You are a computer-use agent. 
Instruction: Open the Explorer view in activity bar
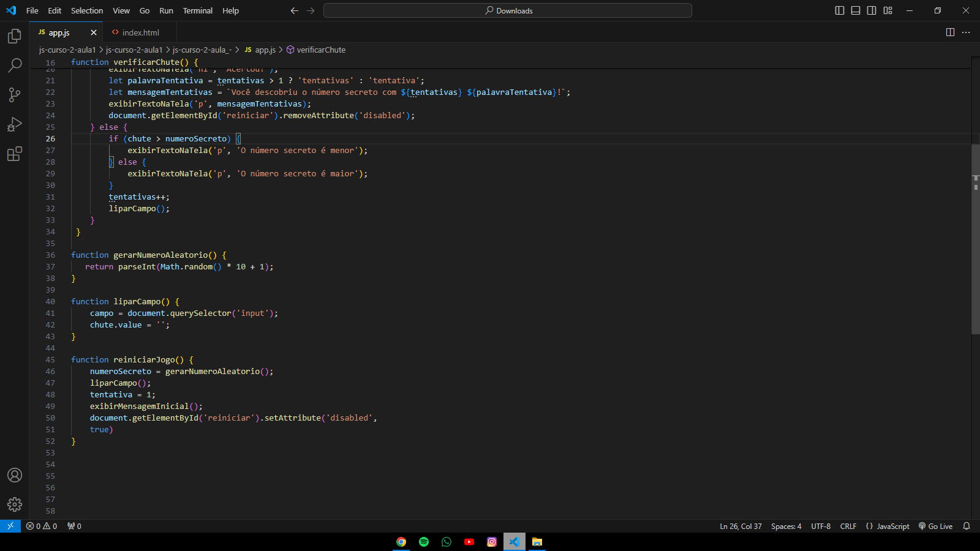coord(15,36)
